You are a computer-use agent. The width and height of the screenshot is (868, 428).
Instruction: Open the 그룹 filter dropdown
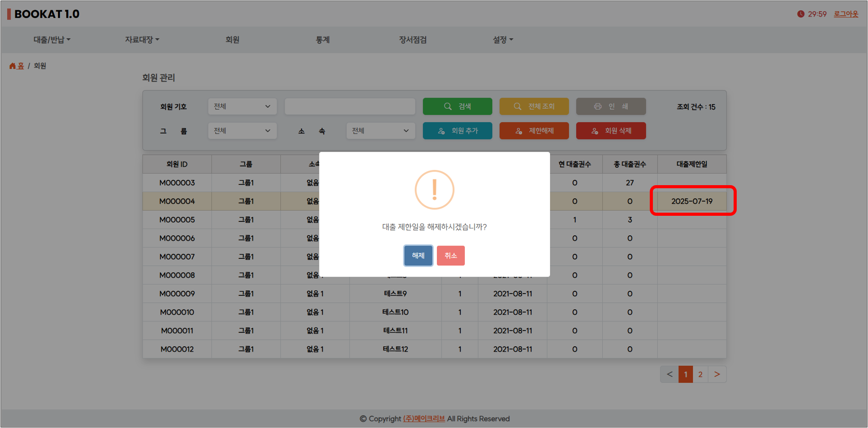coord(242,131)
